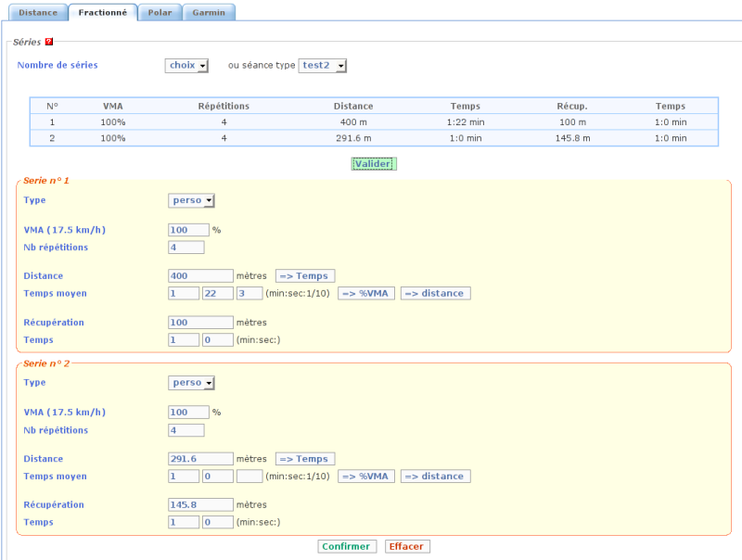
Task: Click => distance button in Serie n°1
Action: click(435, 293)
